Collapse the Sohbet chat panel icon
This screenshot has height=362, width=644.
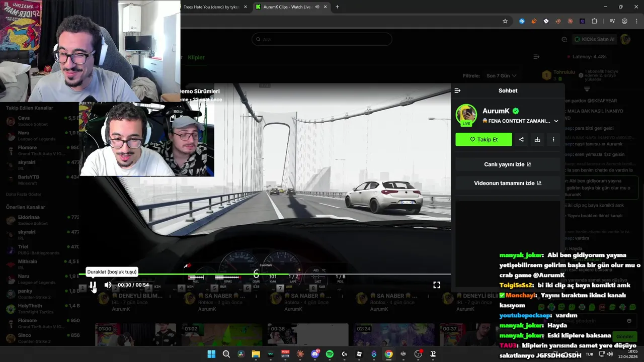457,90
